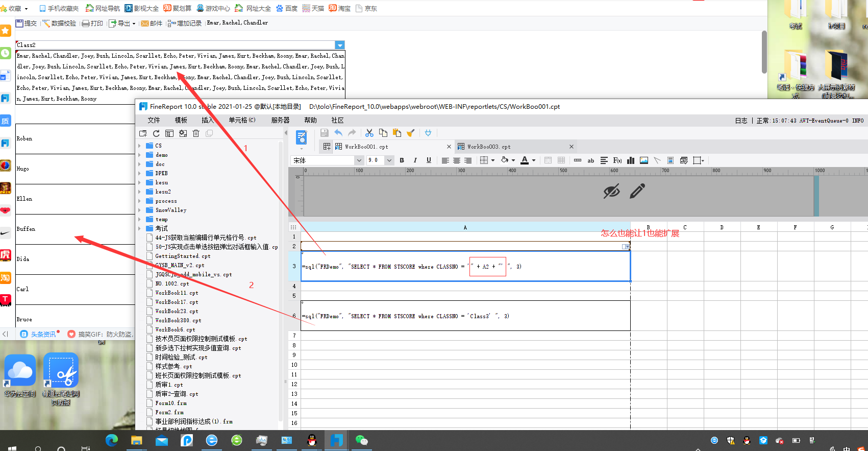Click the 导出 export button
Image resolution: width=868 pixels, height=451 pixels.
122,23
